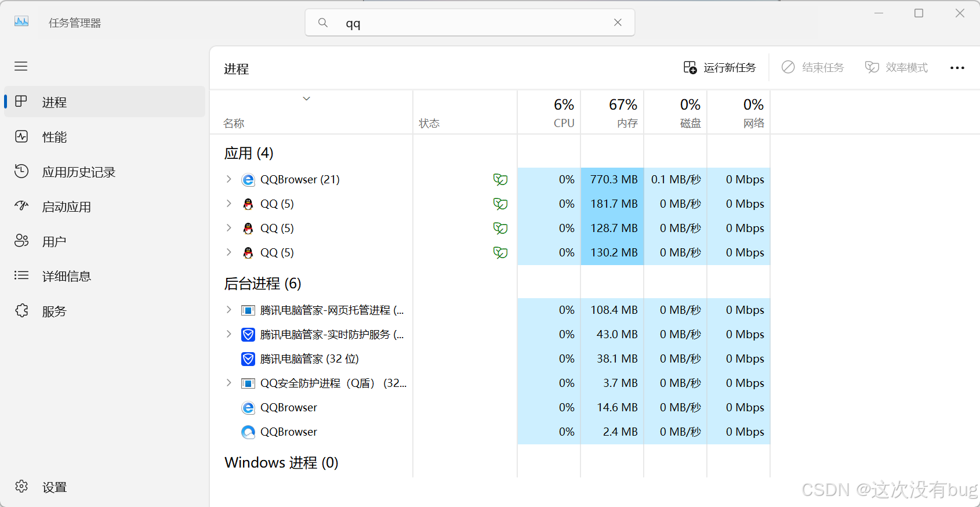Click the QQBrowser icon in 14.6 MB row

coord(248,408)
